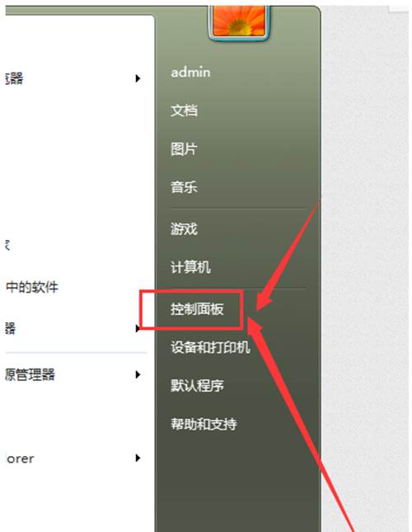Viewport: 412px width, 532px height.
Task: Open 文档 from the Start menu
Action: 184,111
